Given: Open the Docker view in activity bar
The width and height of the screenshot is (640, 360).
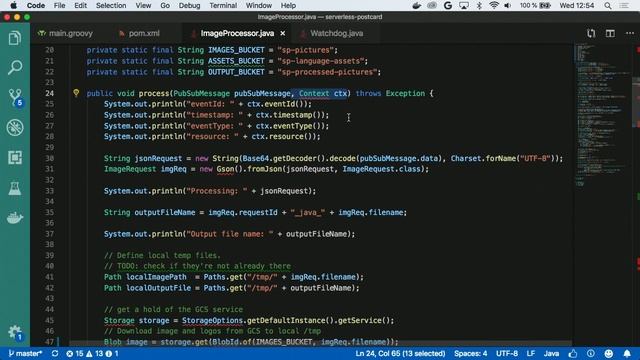Looking at the screenshot, I should tap(15, 218).
